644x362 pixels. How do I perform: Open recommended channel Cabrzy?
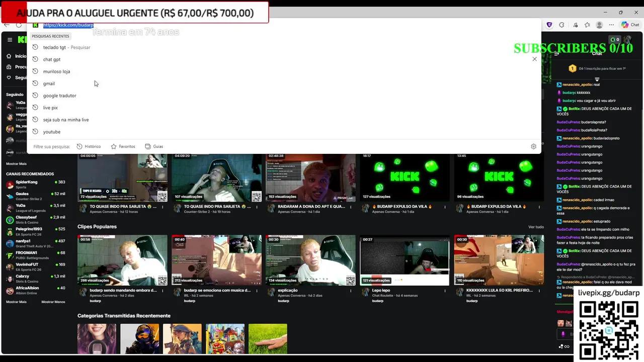pos(35,279)
